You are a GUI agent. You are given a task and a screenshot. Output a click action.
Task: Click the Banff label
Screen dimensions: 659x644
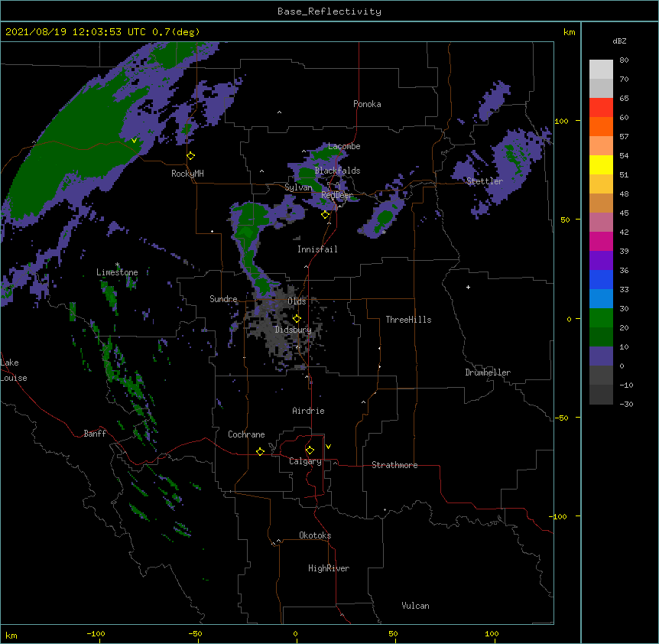[95, 434]
